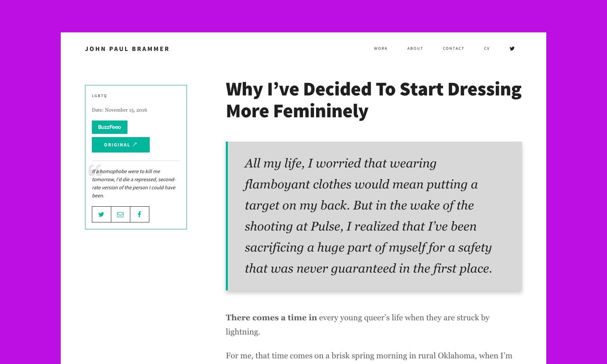
Task: Click the John Paul Brammer site title
Action: coord(127,49)
